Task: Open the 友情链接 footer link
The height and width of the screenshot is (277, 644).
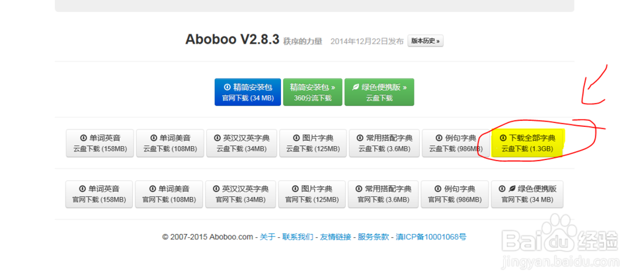Action: pyautogui.click(x=335, y=237)
